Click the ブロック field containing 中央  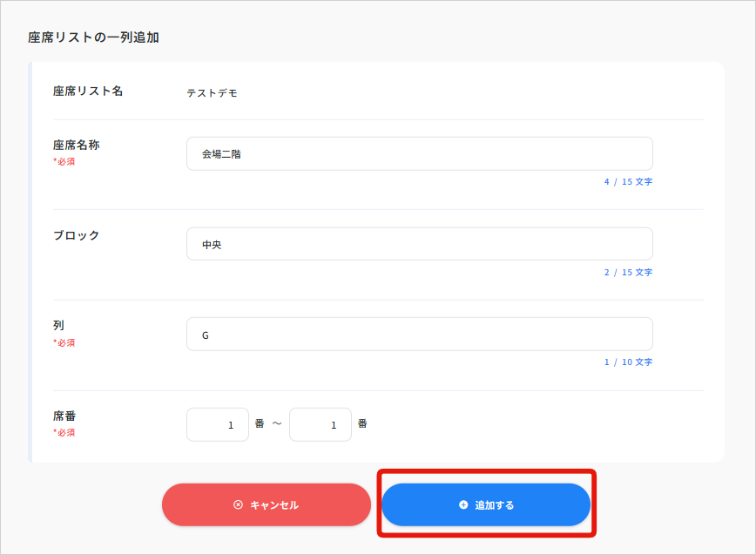click(419, 244)
